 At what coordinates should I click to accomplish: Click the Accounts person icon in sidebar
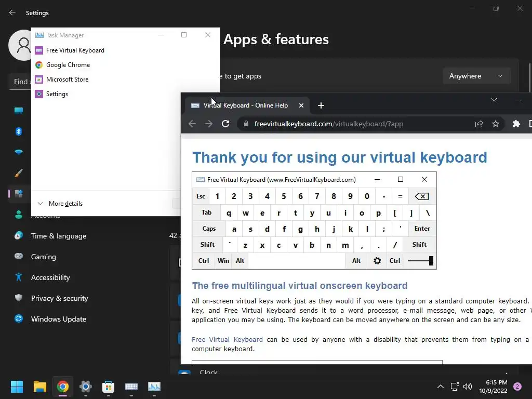tap(19, 215)
